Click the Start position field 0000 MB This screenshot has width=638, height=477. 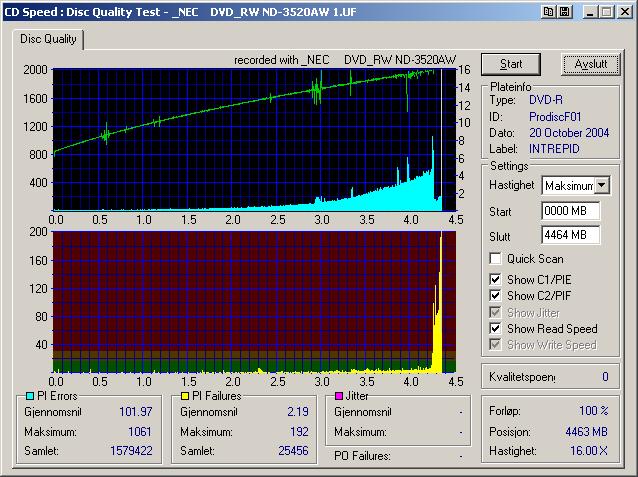click(570, 211)
